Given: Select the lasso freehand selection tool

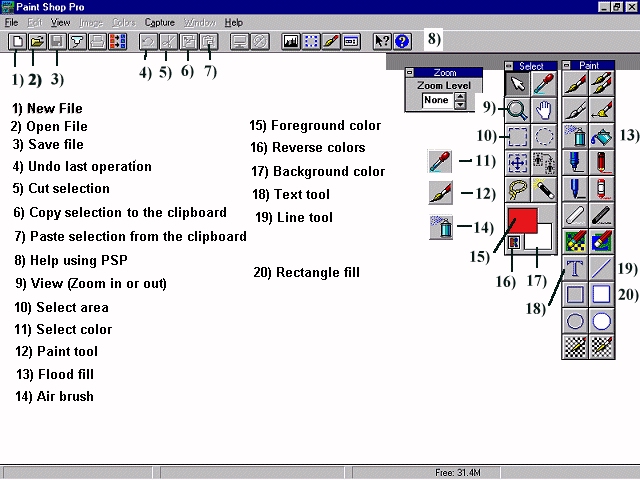Looking at the screenshot, I should click(x=518, y=189).
